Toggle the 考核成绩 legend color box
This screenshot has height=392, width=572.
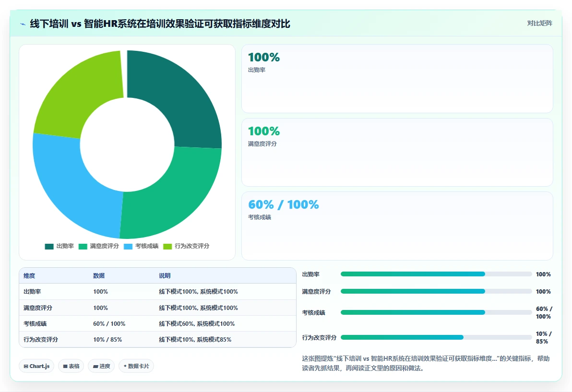pyautogui.click(x=128, y=247)
